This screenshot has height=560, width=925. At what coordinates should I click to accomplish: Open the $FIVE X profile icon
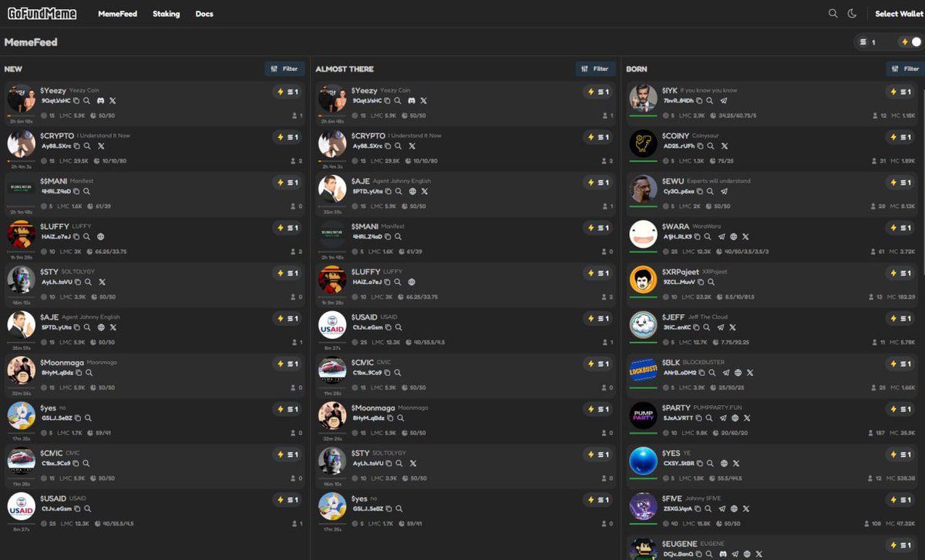(745, 508)
